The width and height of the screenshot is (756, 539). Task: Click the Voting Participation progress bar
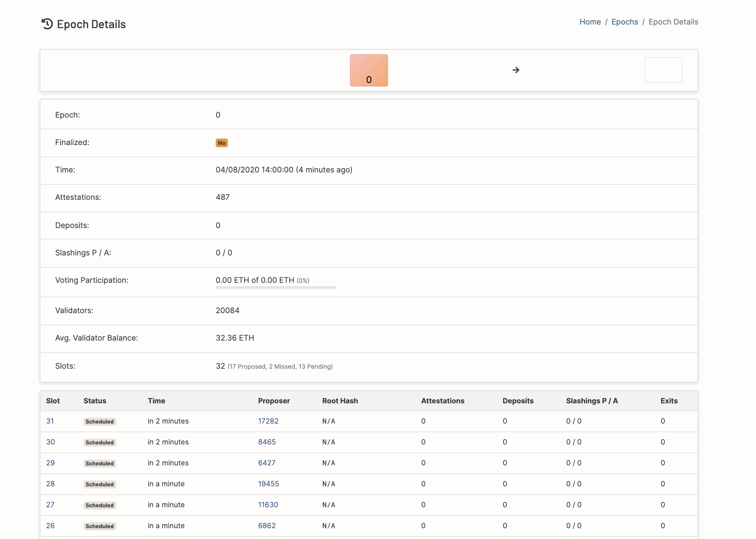pos(276,288)
